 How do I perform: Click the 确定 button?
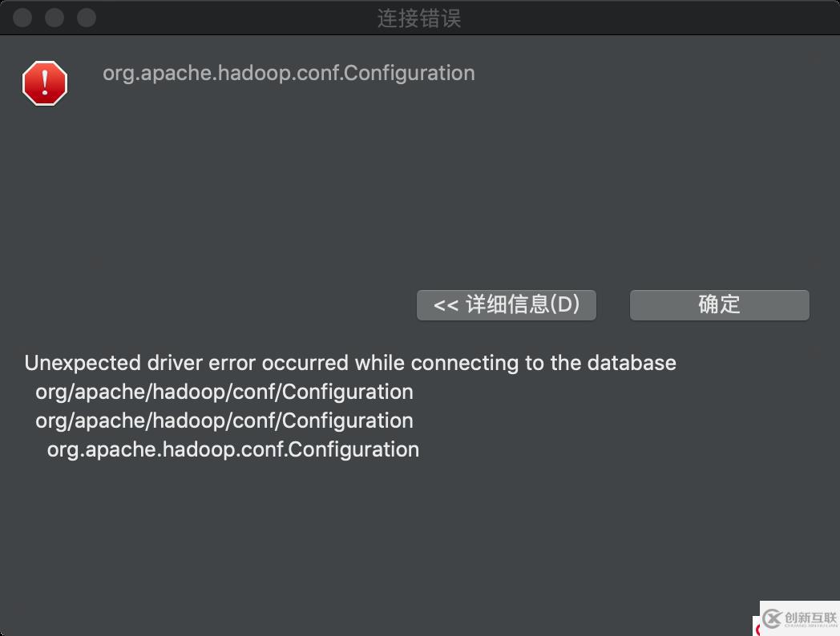click(x=720, y=305)
